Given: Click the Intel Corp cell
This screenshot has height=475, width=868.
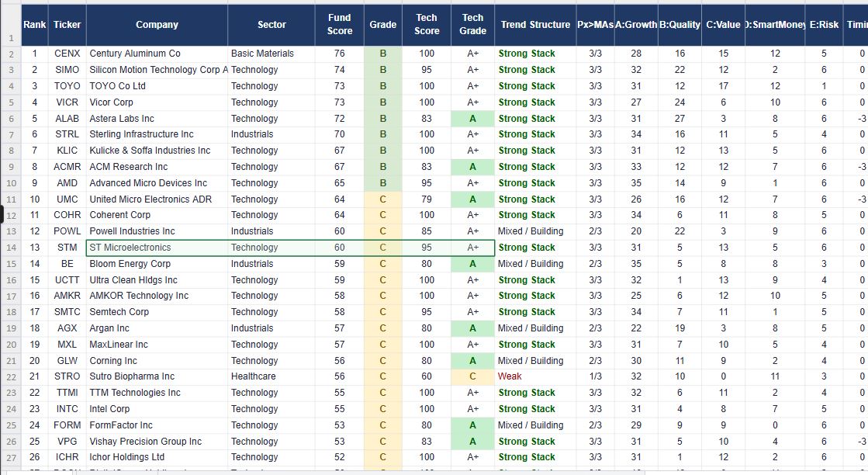Looking at the screenshot, I should [x=157, y=409].
